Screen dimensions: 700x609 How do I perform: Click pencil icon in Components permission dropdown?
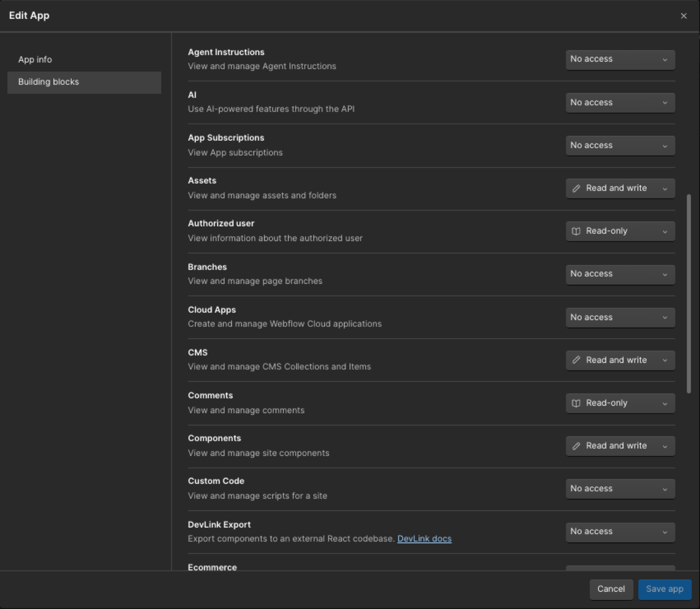576,446
